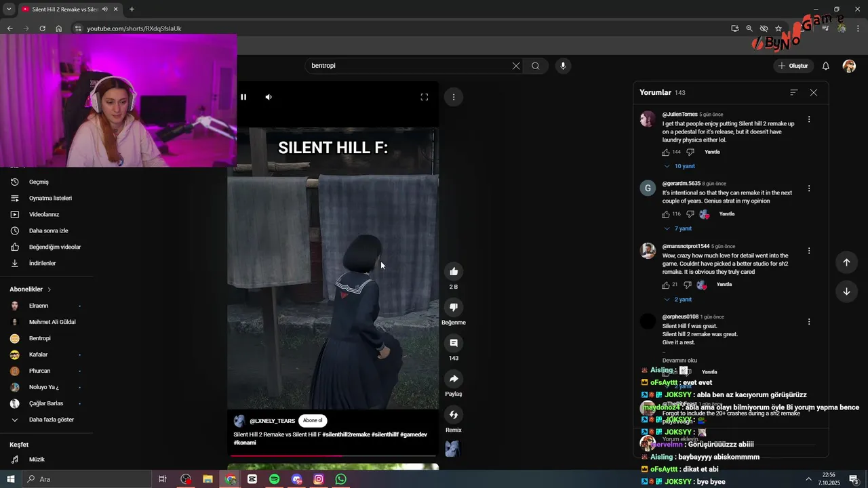Open Chrome tab search dropdown
The image size is (868, 488).
[9, 9]
